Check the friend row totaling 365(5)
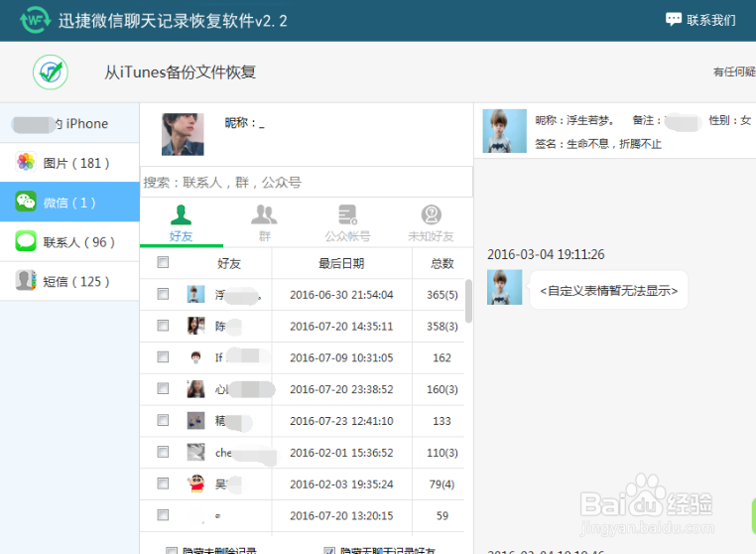Screen dimensions: 756x554 click(x=163, y=294)
